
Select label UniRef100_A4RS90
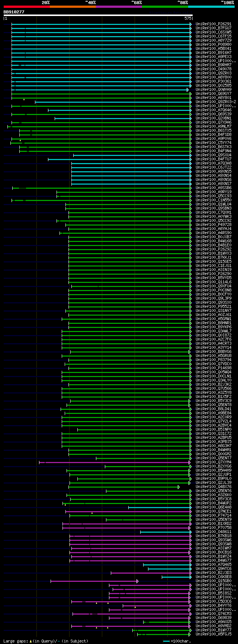pyautogui.click(x=213, y=233)
